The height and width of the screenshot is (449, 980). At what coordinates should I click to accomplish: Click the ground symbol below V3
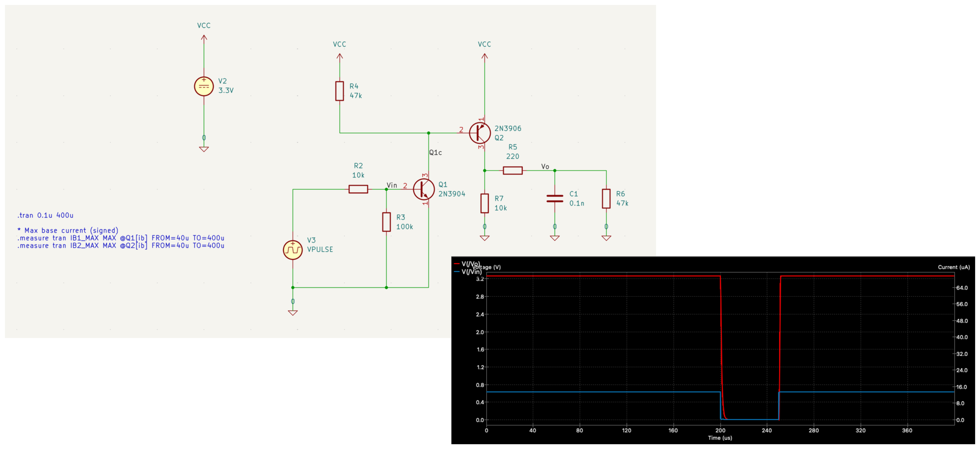point(293,311)
